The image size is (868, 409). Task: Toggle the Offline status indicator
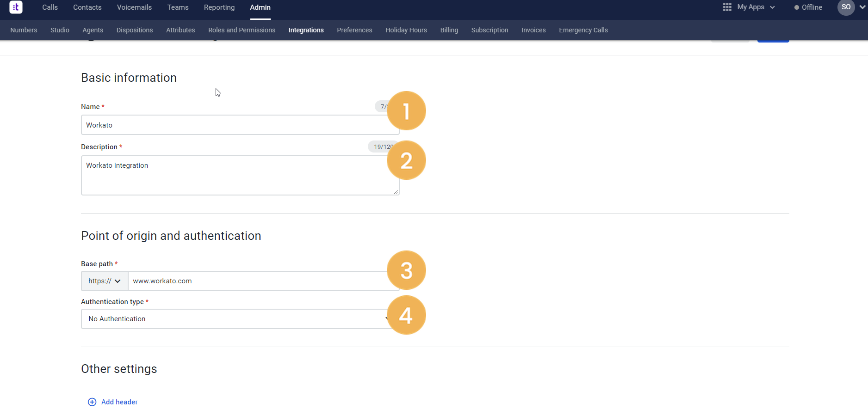point(808,7)
